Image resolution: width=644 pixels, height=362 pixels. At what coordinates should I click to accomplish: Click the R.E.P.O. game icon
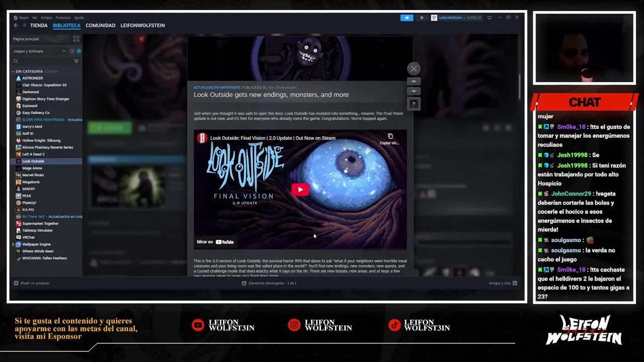tap(19, 210)
